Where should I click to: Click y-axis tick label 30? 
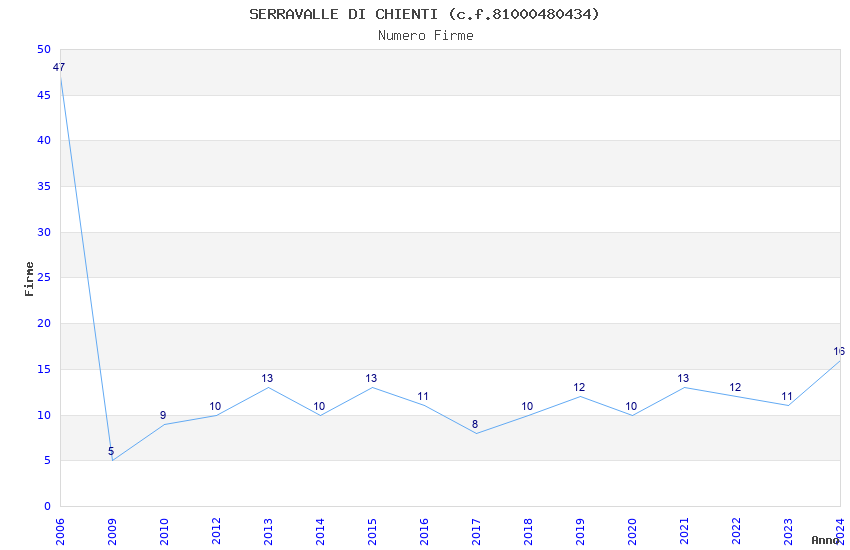(x=44, y=232)
